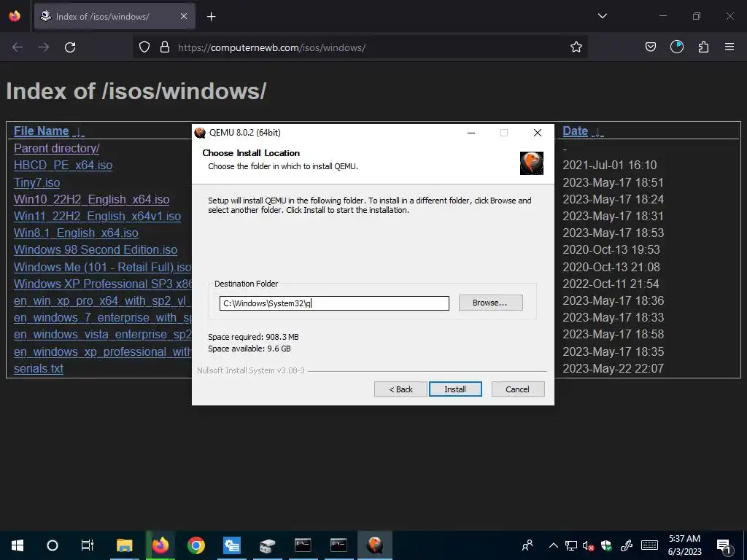Click the QEMU logo in installer header
Viewport: 747px width, 560px height.
tap(531, 163)
